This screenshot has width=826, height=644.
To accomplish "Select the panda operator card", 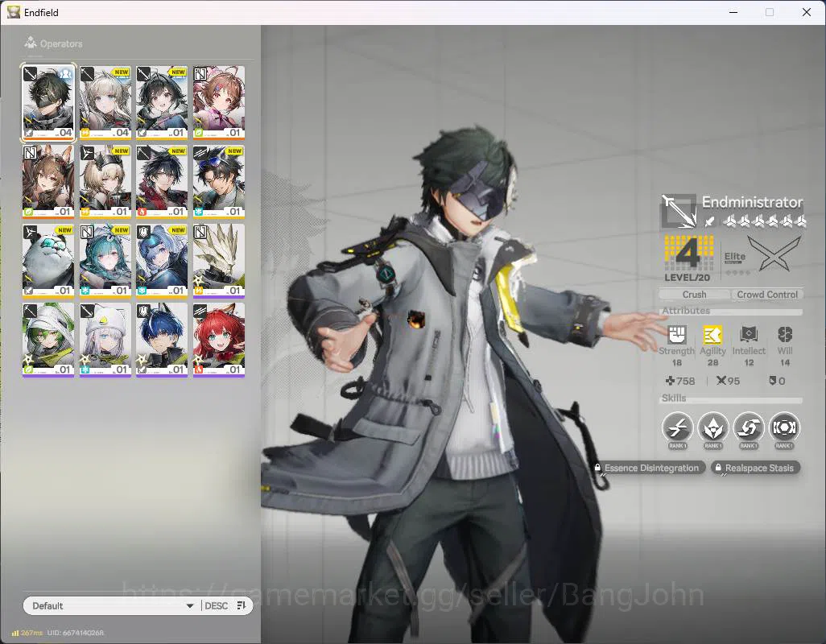I will coord(48,261).
